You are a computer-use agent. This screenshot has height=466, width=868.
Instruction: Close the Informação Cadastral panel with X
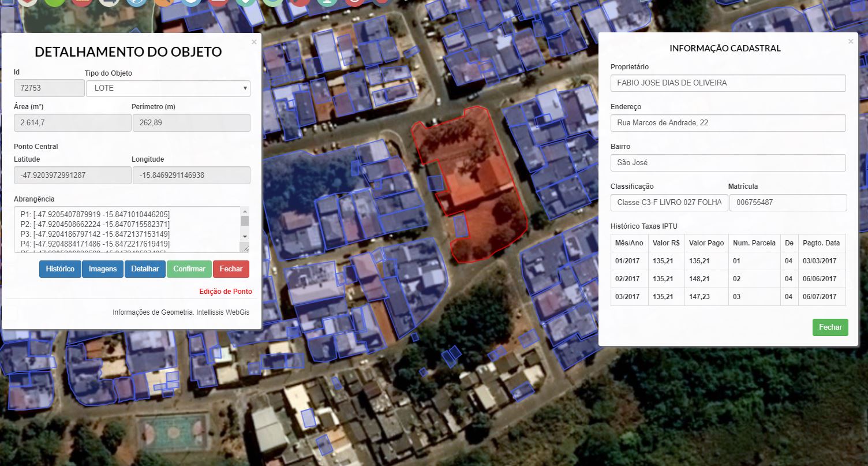[850, 42]
